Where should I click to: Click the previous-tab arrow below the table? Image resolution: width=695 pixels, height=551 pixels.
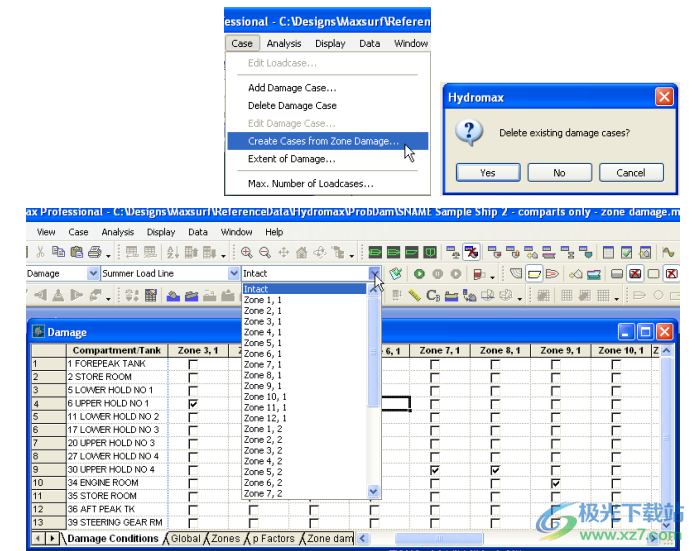tap(38, 539)
